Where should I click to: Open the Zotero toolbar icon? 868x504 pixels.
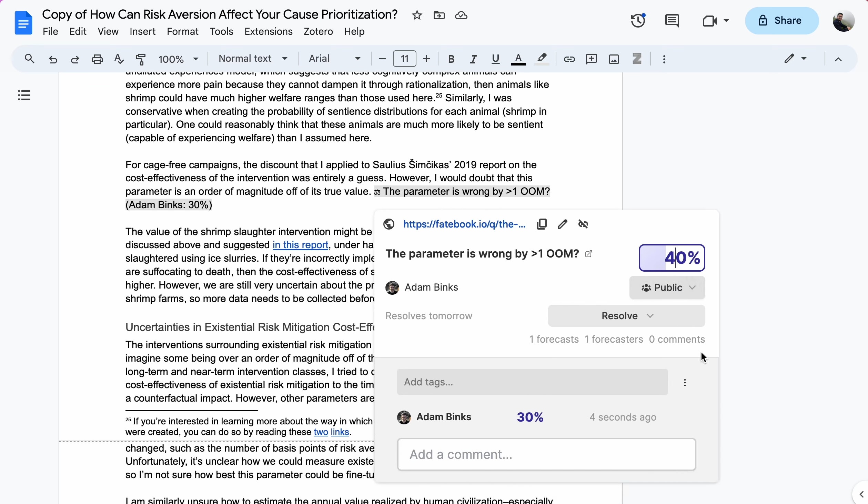tap(637, 59)
